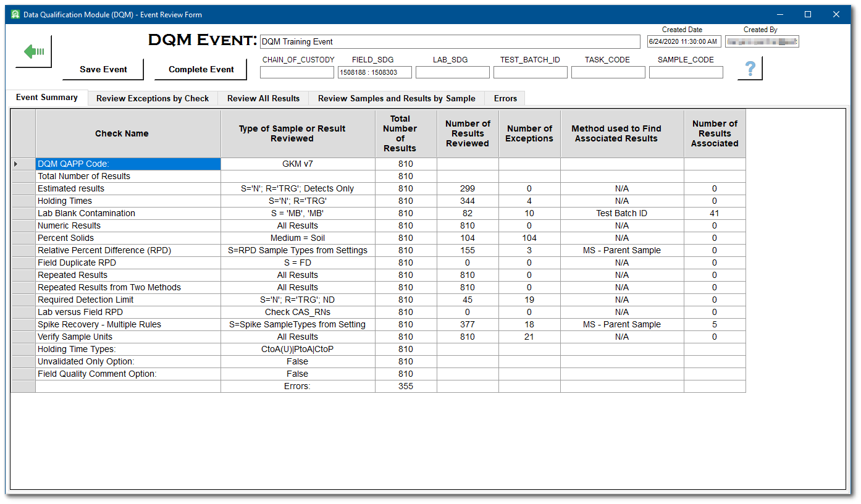861x504 pixels.
Task: Select the Relative Percent Difference (RPD) row
Action: point(378,250)
